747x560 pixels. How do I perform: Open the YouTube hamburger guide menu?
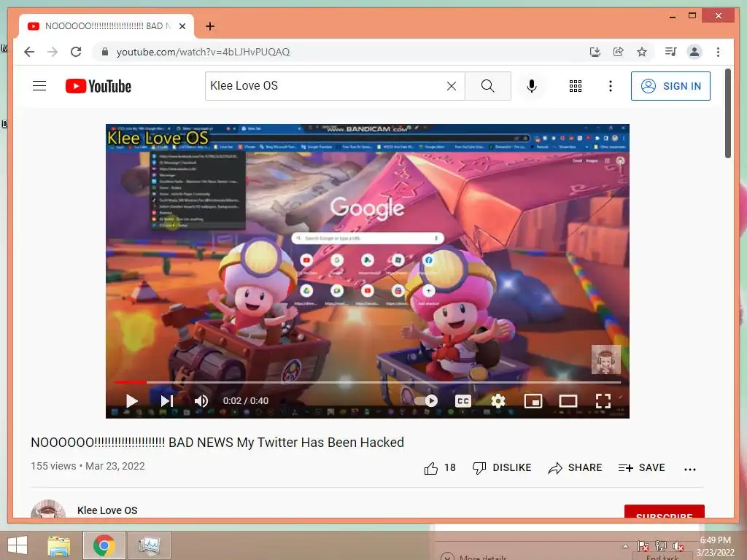(39, 86)
